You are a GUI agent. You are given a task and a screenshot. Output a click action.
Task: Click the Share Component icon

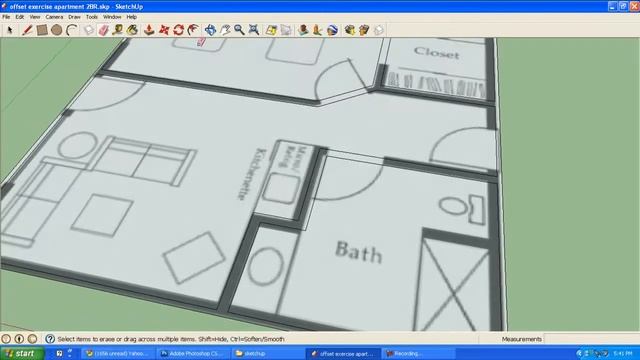click(379, 30)
